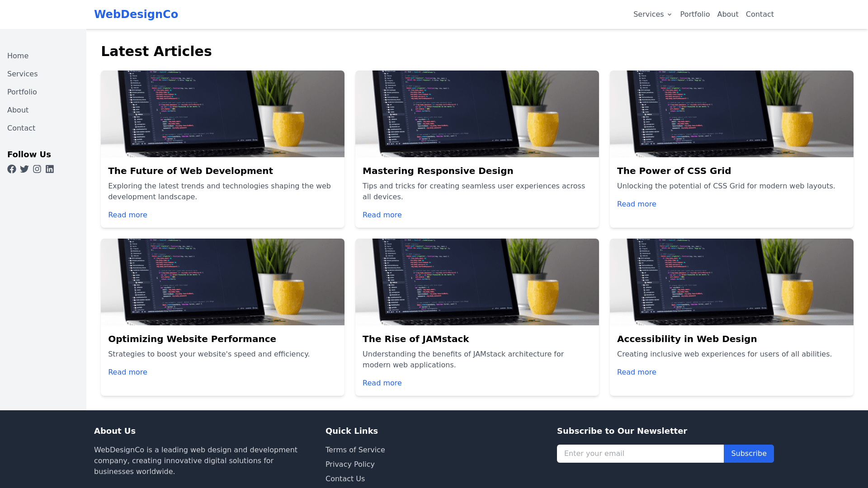The image size is (868, 488).
Task: Open the LinkedIn social icon
Action: pos(50,169)
